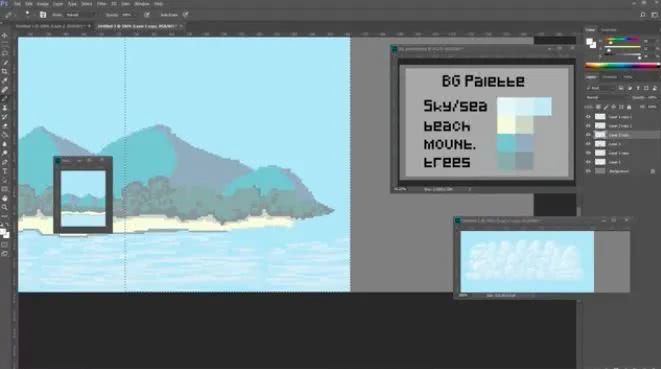Open the Window menu

[142, 4]
